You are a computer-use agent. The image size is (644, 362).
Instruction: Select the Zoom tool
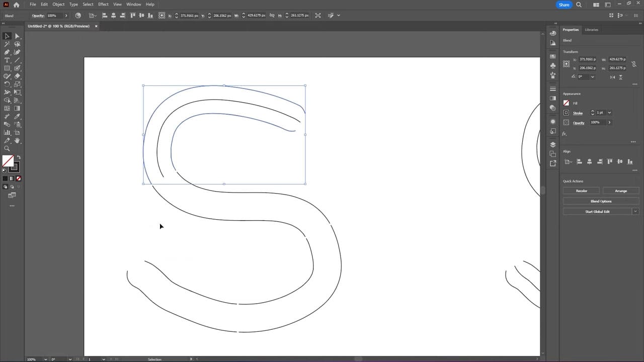(x=7, y=149)
